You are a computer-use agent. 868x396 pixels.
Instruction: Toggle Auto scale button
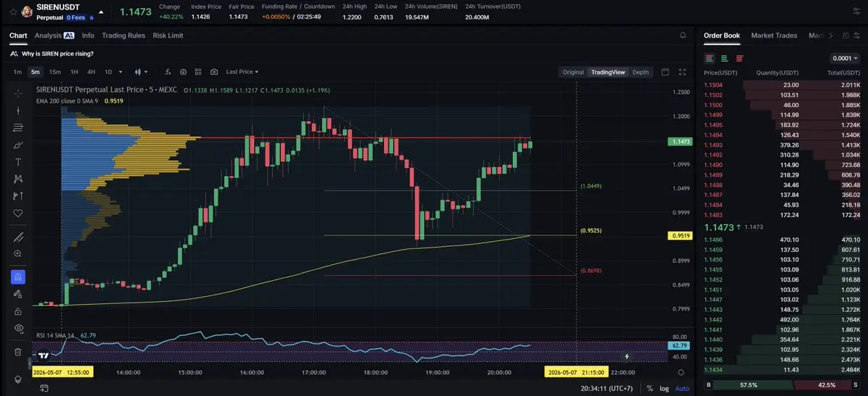tap(682, 389)
